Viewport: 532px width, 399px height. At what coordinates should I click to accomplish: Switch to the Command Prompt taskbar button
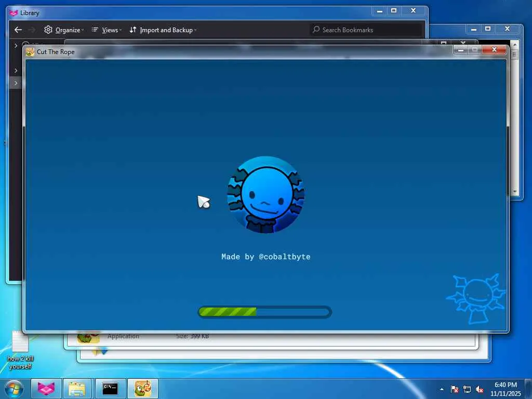click(x=110, y=389)
